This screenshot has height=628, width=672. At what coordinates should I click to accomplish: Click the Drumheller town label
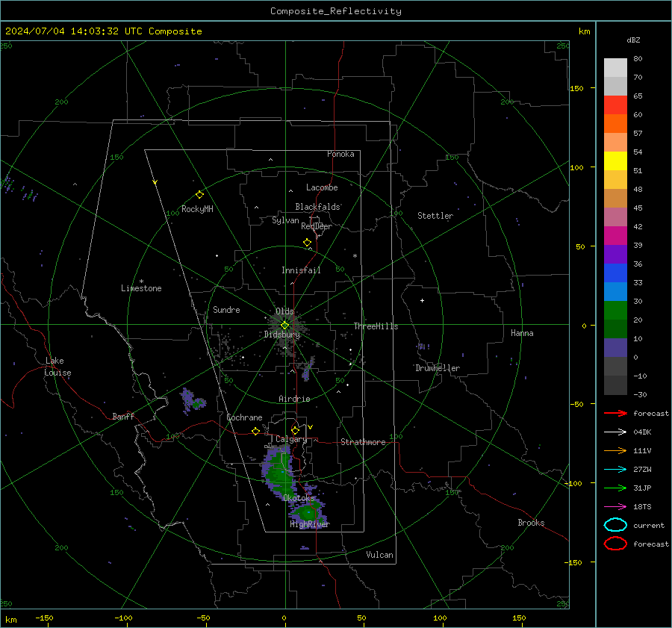pos(438,368)
